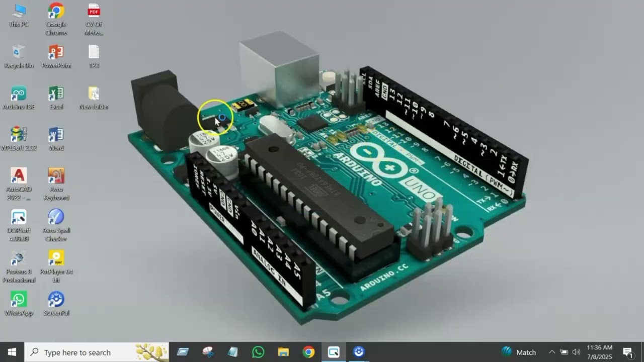The image size is (644, 362).
Task: Open the Recycle Bin
Action: click(19, 56)
